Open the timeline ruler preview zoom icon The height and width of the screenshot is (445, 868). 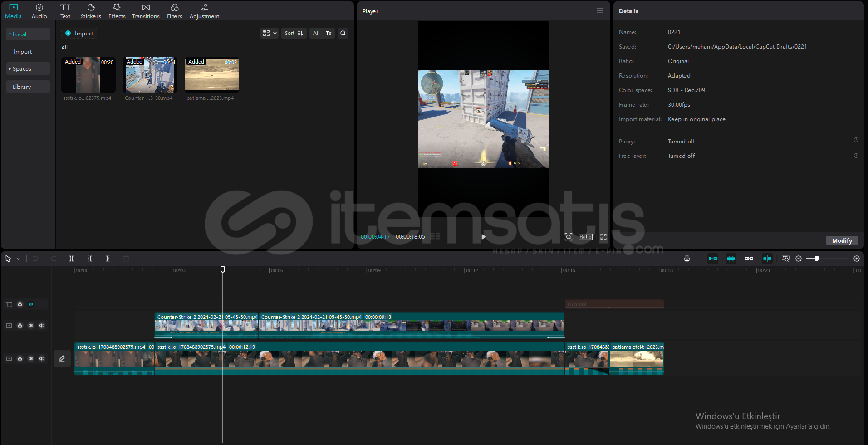point(785,259)
